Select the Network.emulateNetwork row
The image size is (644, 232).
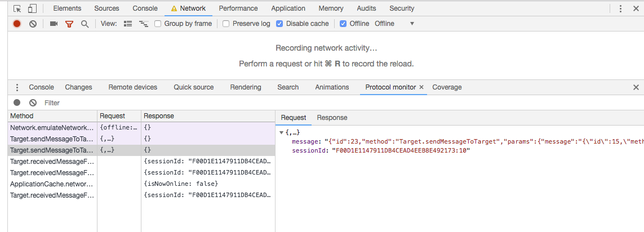[x=52, y=128]
